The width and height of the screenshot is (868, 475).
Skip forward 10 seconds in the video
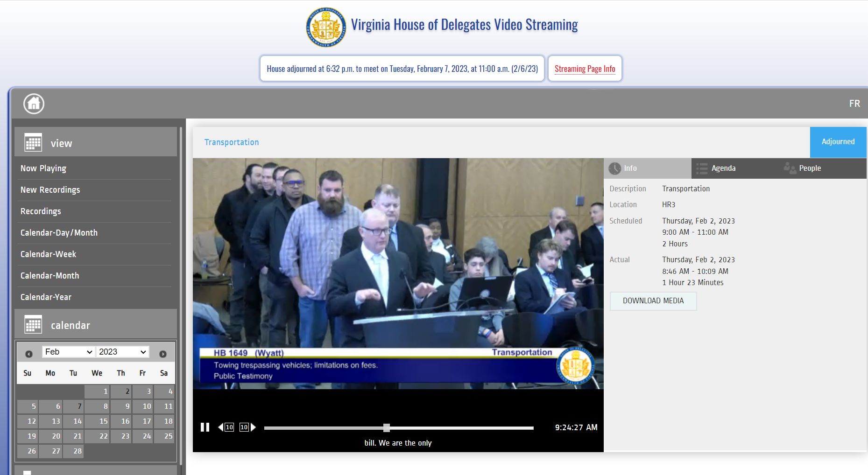coord(247,427)
